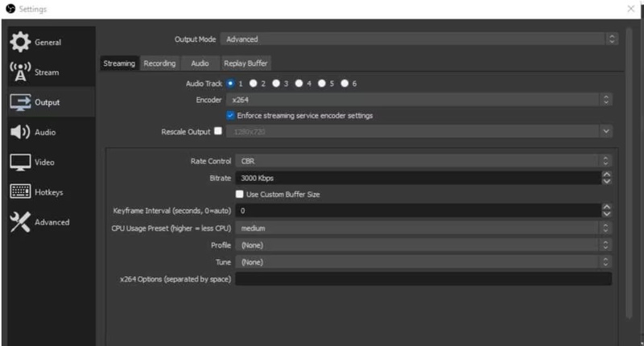Open General settings gear icon
The width and height of the screenshot is (644, 346).
click(x=20, y=42)
